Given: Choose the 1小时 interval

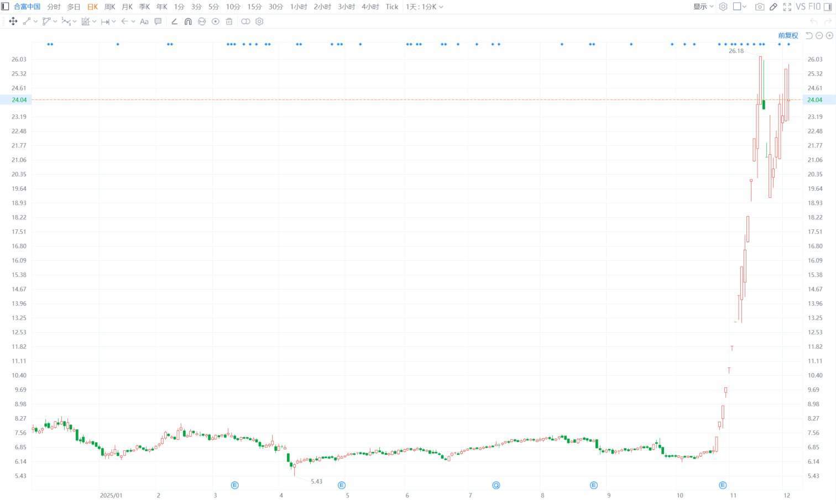Looking at the screenshot, I should [x=299, y=7].
